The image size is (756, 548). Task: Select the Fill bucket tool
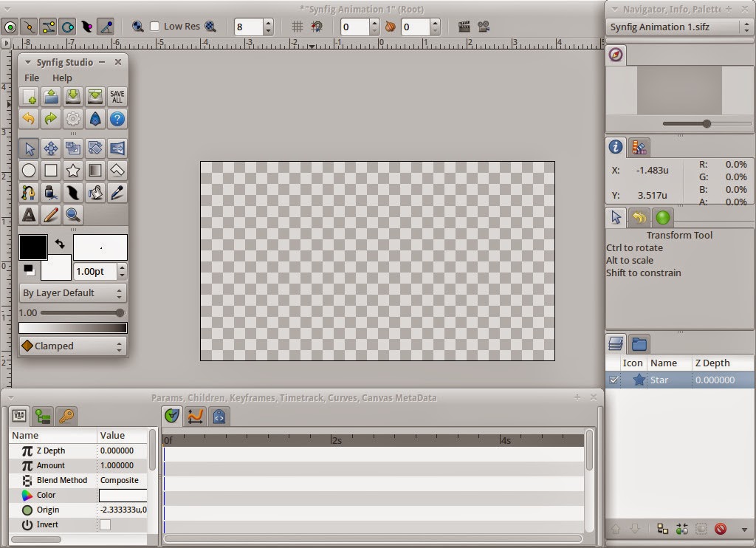click(95, 193)
